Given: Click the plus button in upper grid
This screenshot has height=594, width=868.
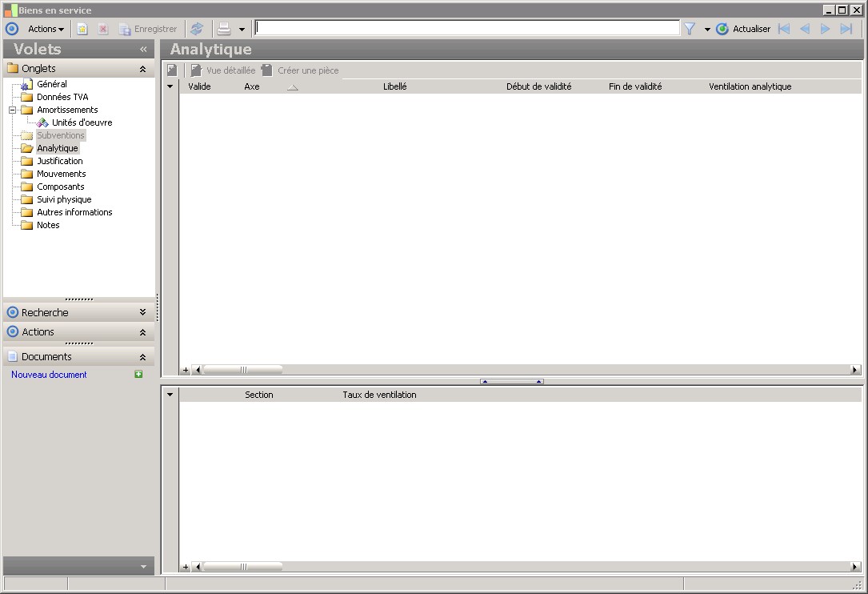Looking at the screenshot, I should (186, 370).
